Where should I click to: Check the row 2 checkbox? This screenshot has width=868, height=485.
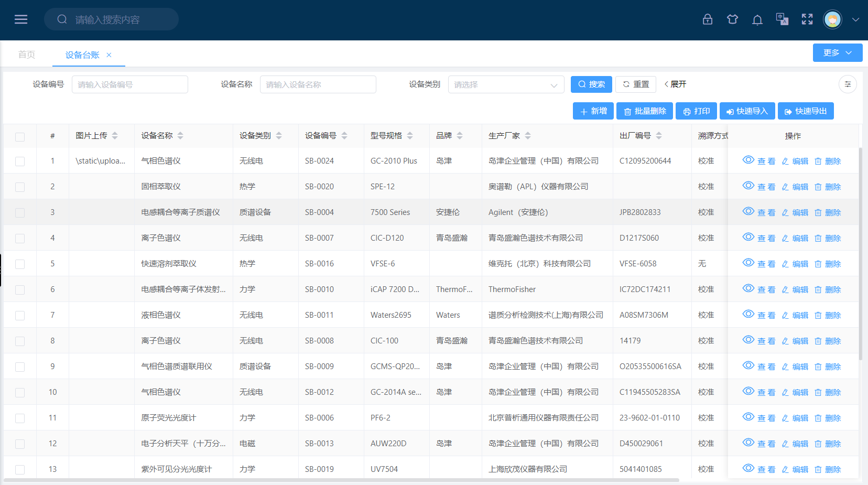coord(20,187)
